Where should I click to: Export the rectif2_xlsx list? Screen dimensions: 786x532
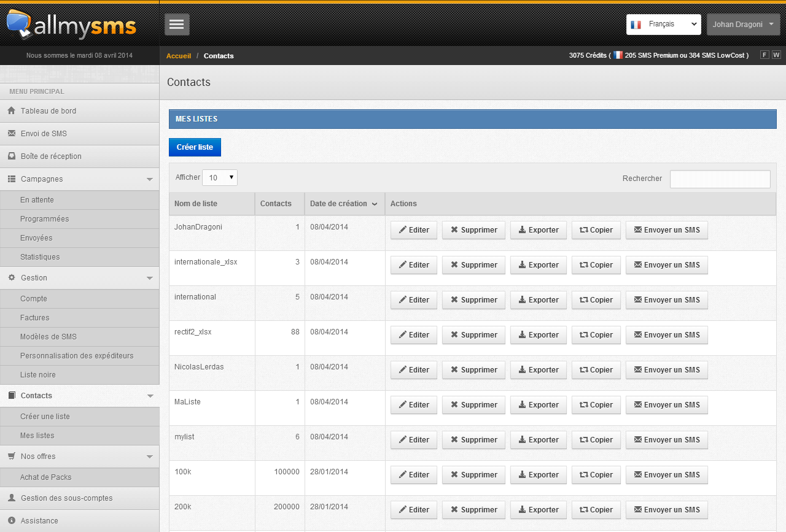(539, 335)
